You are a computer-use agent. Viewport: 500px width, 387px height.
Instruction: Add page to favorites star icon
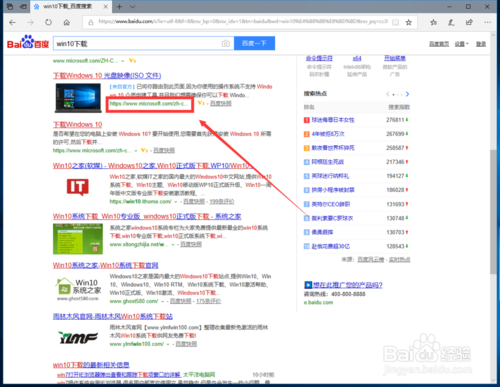click(x=409, y=22)
